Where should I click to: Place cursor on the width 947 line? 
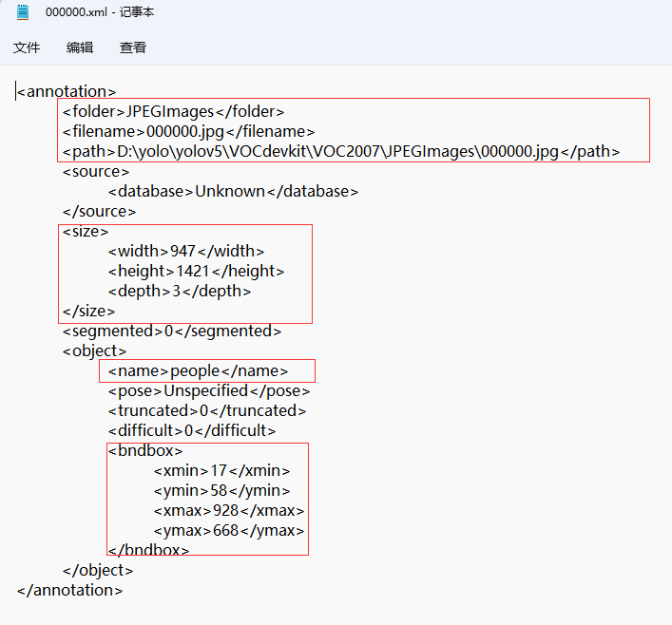point(186,252)
